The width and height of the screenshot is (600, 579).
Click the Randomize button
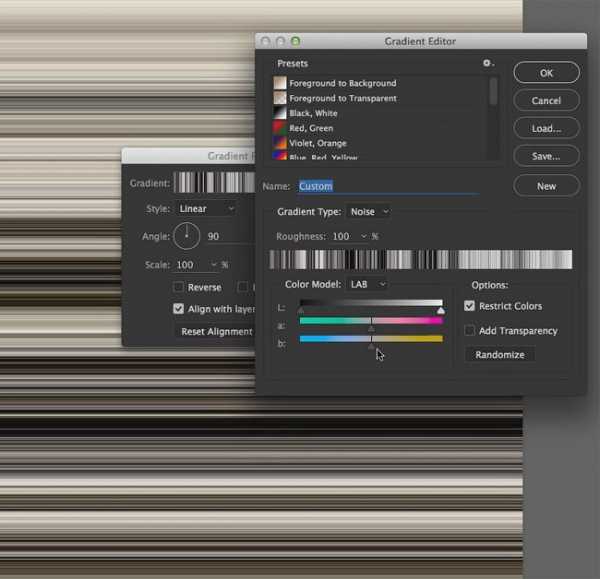tap(500, 355)
